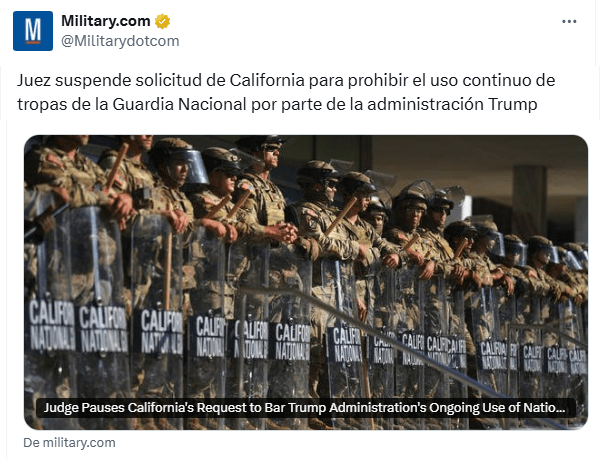The height and width of the screenshot is (469, 605).
Task: Click the word 'Trump' ending the tweet text
Action: (512, 104)
